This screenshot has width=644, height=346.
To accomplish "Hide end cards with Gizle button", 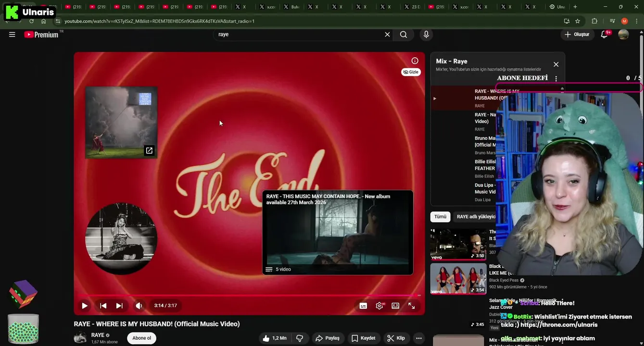I will tap(411, 72).
